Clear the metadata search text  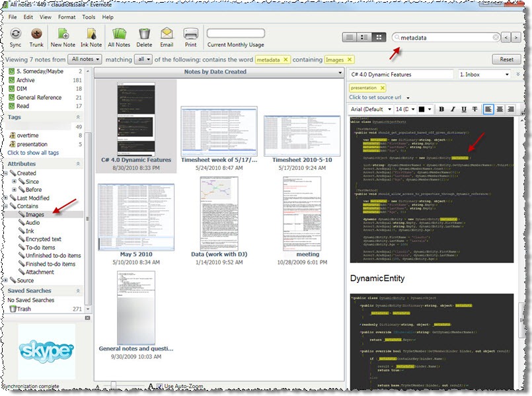[496, 37]
